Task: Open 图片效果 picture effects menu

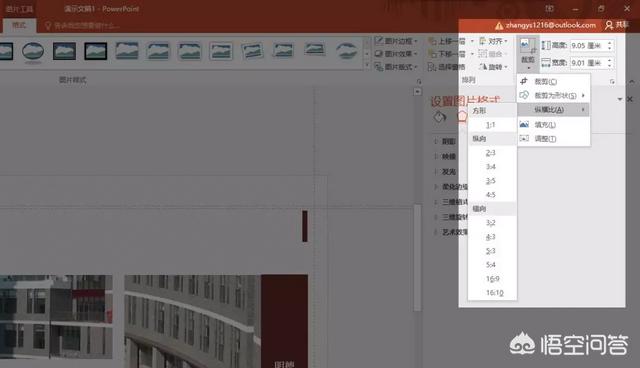Action: tap(396, 54)
